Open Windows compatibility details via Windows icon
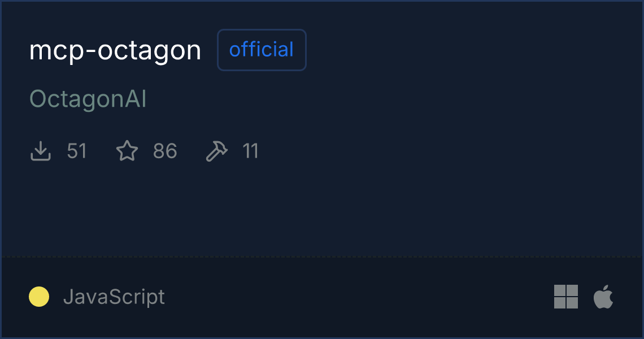 [565, 296]
